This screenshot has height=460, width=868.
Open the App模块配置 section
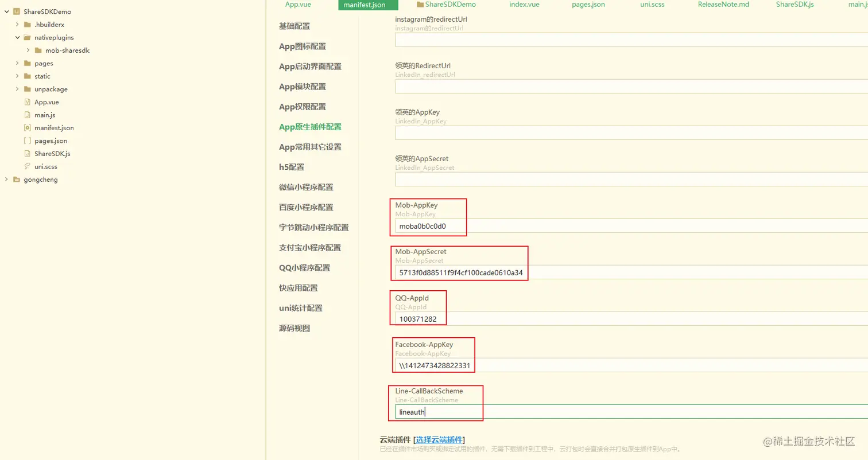coord(303,86)
